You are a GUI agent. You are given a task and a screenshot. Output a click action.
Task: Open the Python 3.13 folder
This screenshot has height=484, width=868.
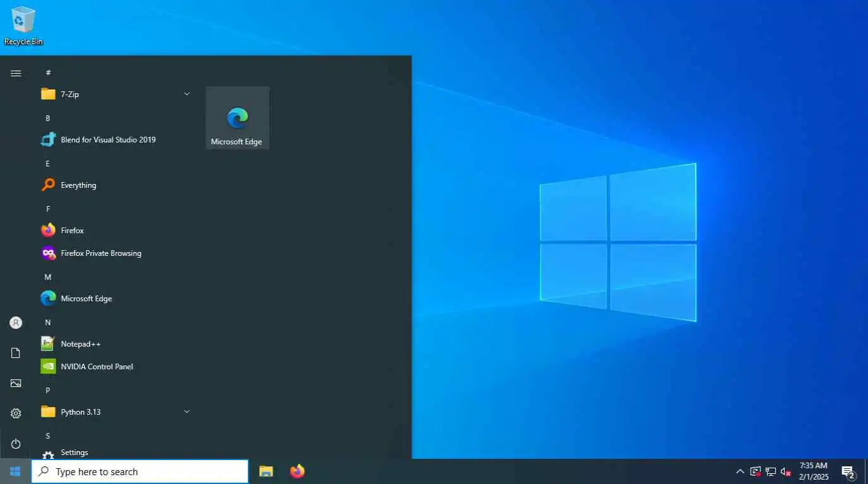[117, 412]
